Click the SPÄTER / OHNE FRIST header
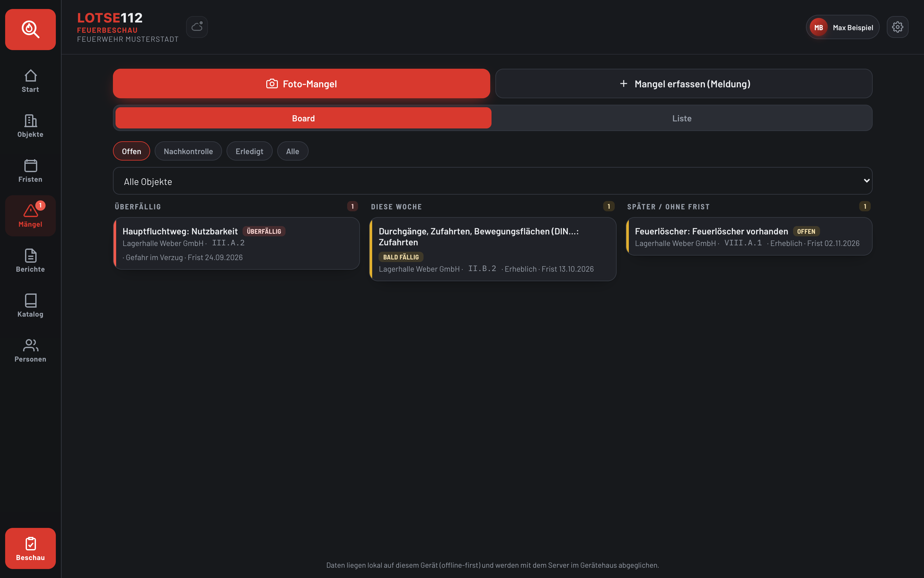The height and width of the screenshot is (578, 924). [668, 206]
